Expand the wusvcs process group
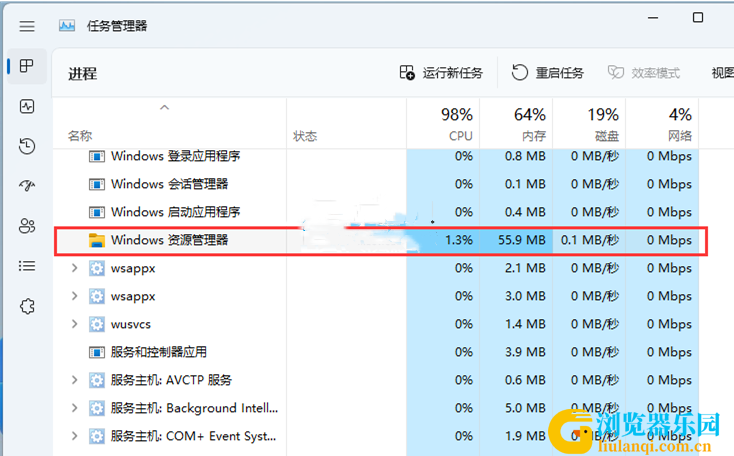 click(x=74, y=324)
